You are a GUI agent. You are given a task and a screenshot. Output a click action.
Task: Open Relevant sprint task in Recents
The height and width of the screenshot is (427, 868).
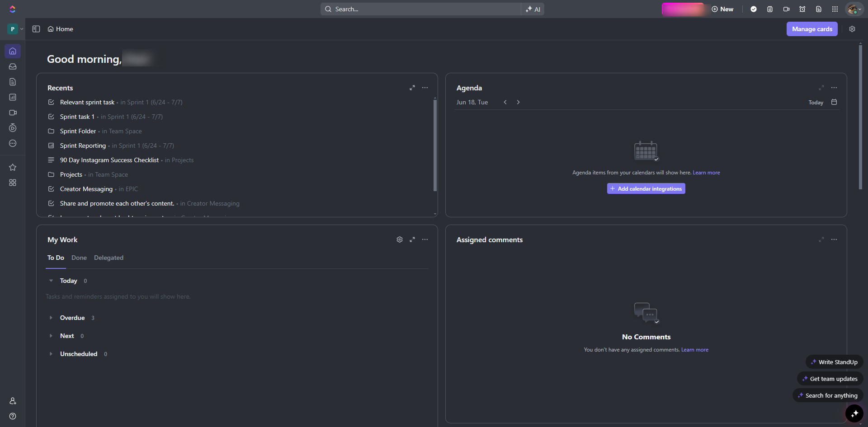(x=87, y=102)
